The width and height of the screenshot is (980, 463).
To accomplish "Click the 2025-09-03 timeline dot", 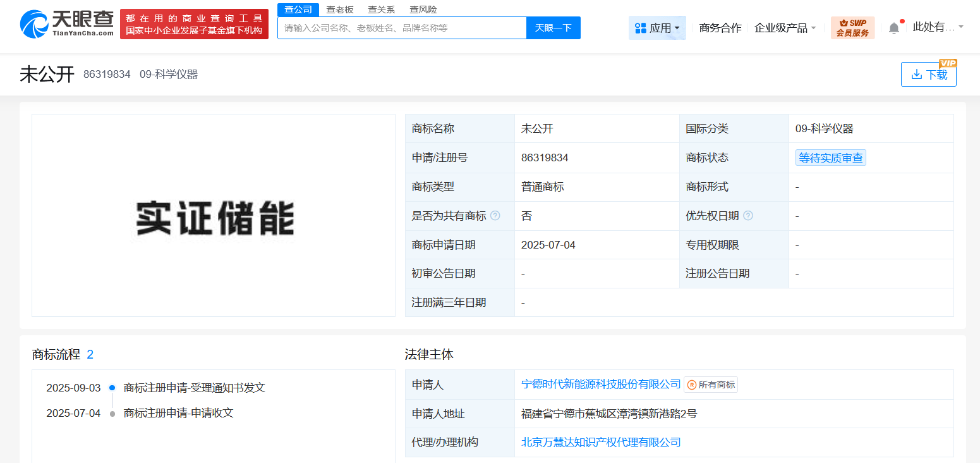I will click(x=112, y=388).
